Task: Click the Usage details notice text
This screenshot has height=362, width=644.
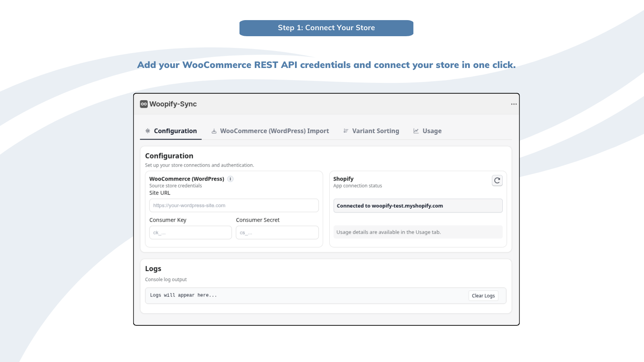Action: point(389,232)
